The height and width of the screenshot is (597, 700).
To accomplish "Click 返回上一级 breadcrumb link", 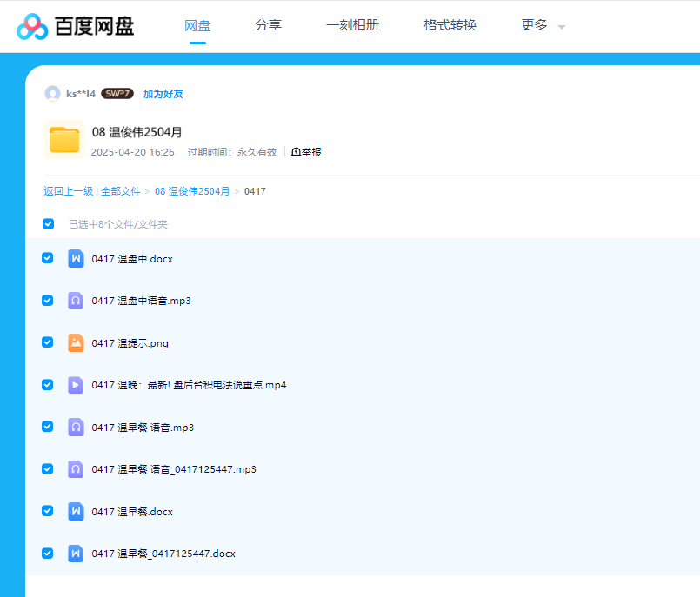I will (68, 191).
